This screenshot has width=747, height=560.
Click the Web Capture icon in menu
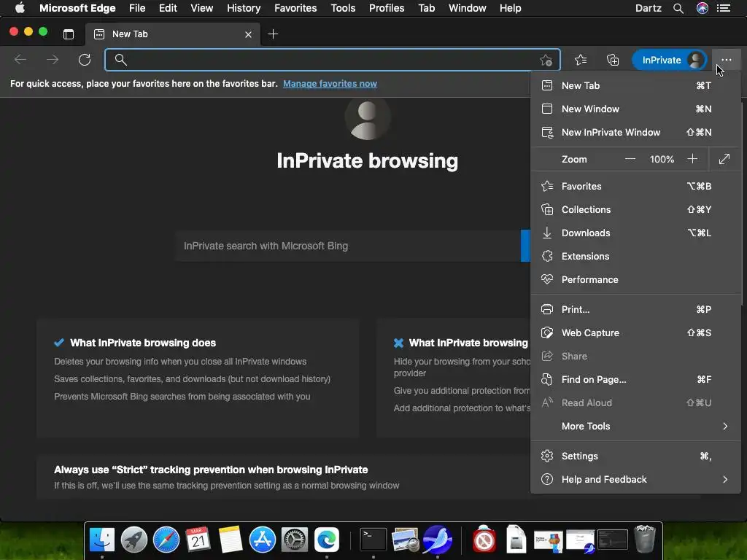pos(547,332)
